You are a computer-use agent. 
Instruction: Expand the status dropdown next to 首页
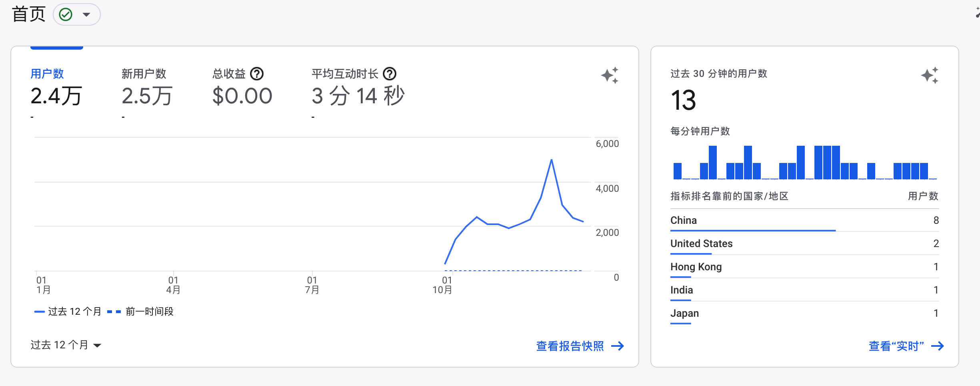tap(86, 15)
